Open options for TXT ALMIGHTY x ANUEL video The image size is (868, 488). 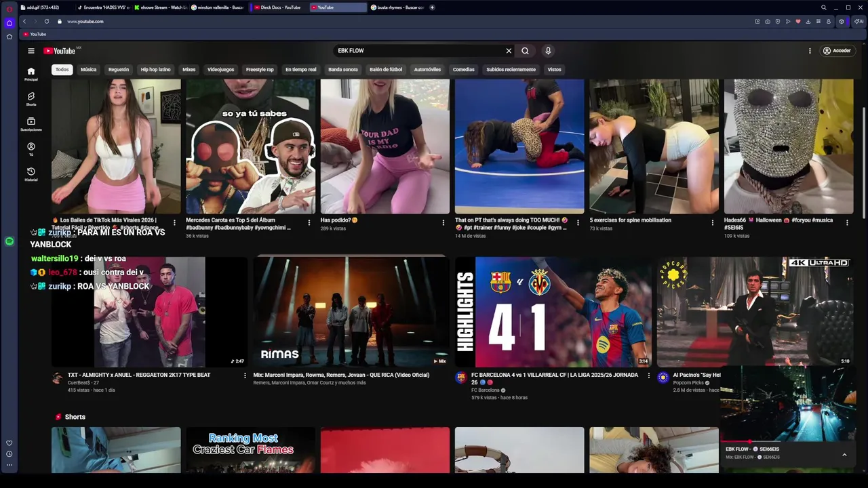point(245,375)
